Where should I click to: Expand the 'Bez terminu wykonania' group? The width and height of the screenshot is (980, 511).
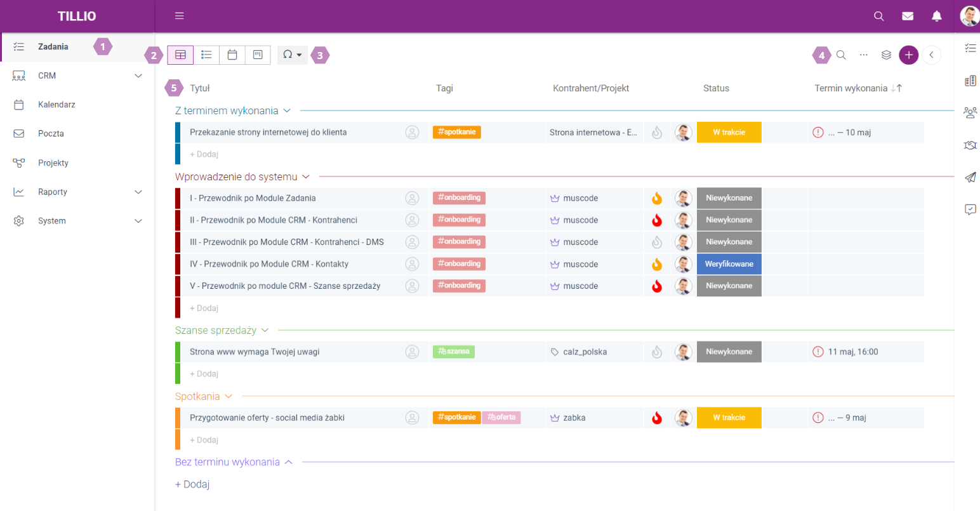(288, 462)
